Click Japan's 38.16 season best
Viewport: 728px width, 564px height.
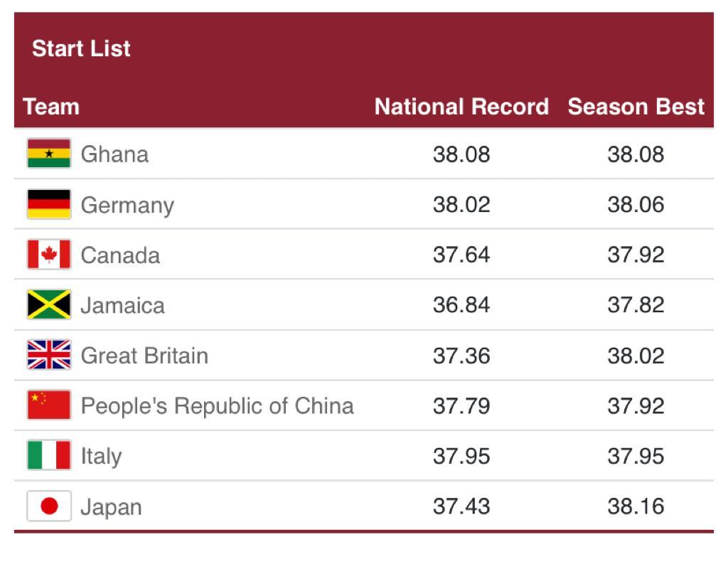tap(636, 506)
